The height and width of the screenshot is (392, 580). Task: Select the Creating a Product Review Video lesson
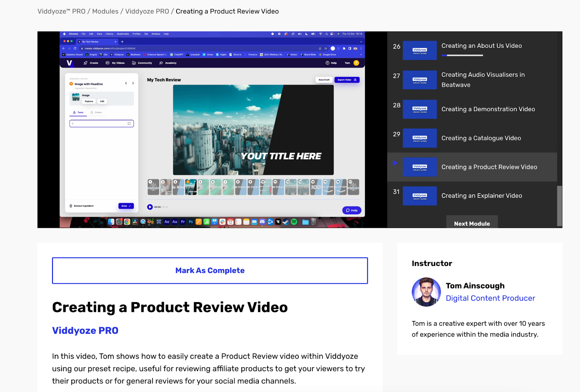(472, 167)
